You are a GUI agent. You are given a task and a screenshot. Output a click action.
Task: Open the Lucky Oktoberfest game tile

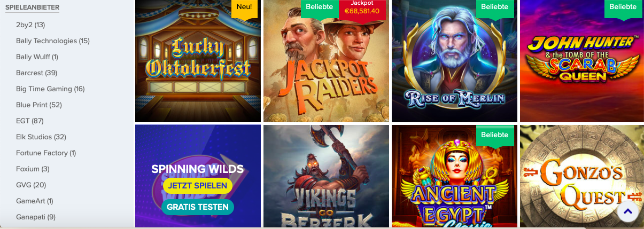(x=198, y=61)
